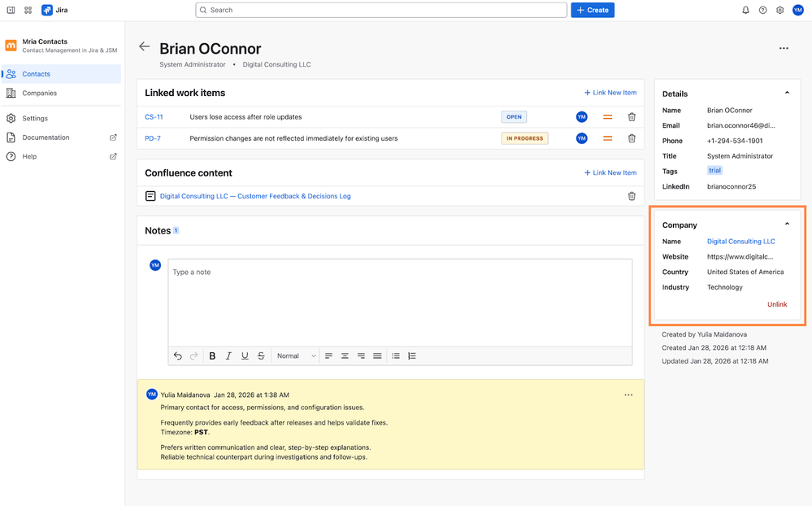Click the trial tag
The height and width of the screenshot is (506, 812).
pos(714,171)
